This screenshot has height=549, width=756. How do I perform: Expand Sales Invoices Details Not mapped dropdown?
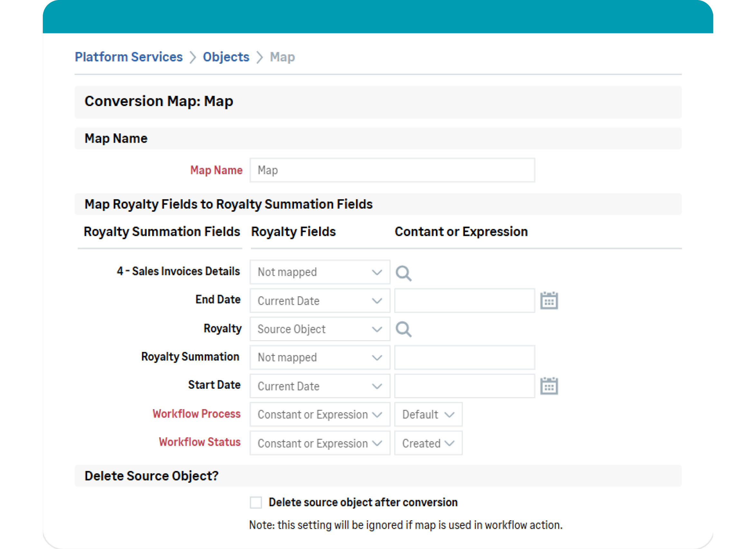(x=320, y=272)
